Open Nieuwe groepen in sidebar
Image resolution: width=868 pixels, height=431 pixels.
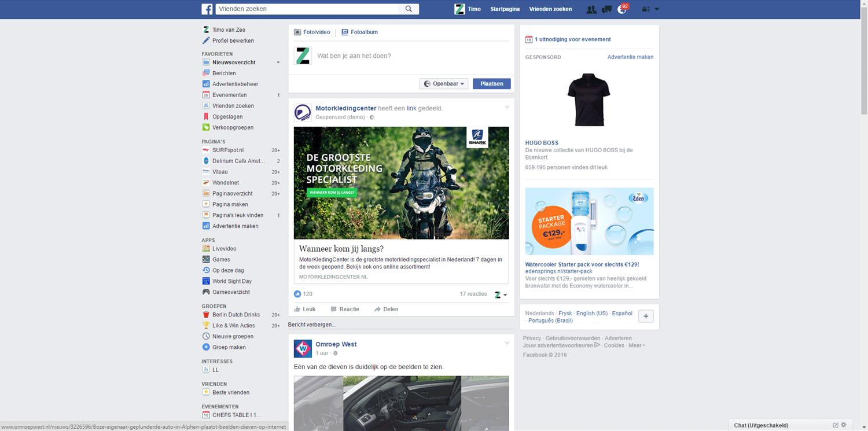(233, 336)
